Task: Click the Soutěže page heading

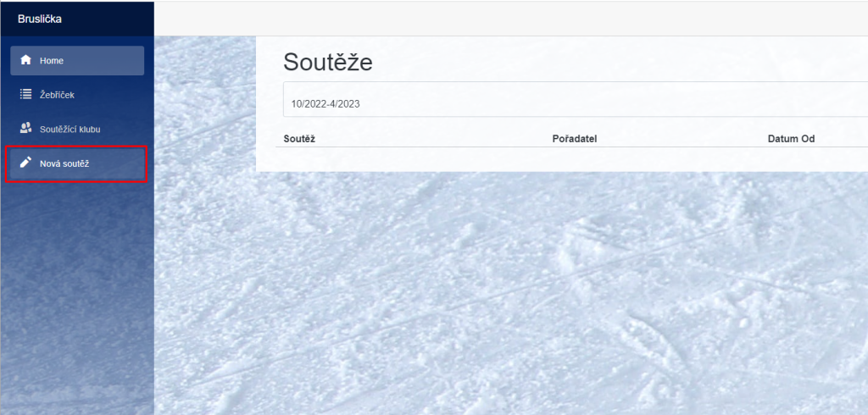Action: [x=328, y=63]
